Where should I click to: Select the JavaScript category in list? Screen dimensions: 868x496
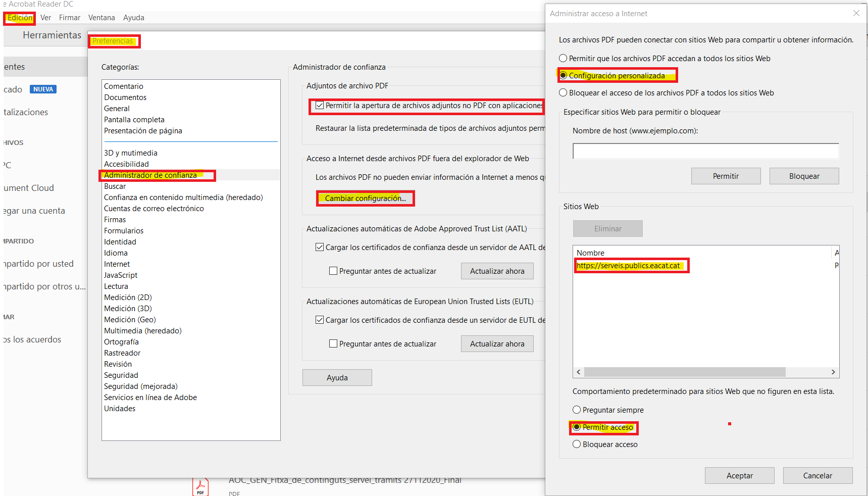tap(121, 275)
